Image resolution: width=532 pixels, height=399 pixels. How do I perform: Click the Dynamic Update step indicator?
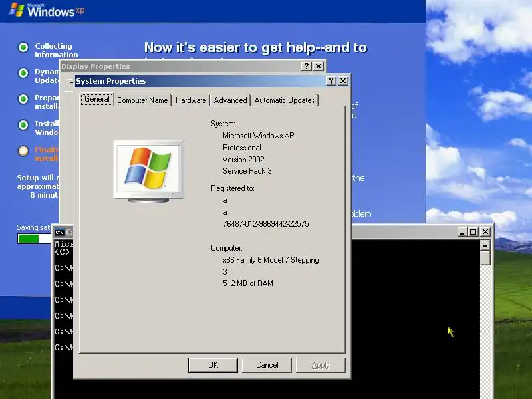click(23, 73)
